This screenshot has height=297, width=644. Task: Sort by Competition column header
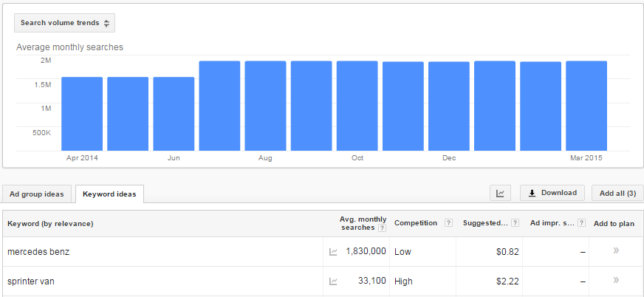click(x=416, y=223)
